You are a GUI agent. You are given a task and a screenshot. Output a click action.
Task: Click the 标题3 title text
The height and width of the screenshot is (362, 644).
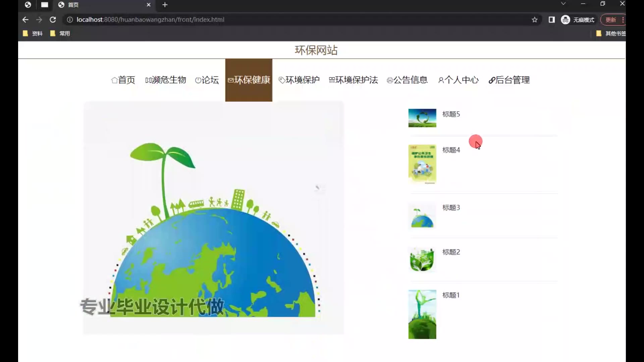(x=451, y=208)
